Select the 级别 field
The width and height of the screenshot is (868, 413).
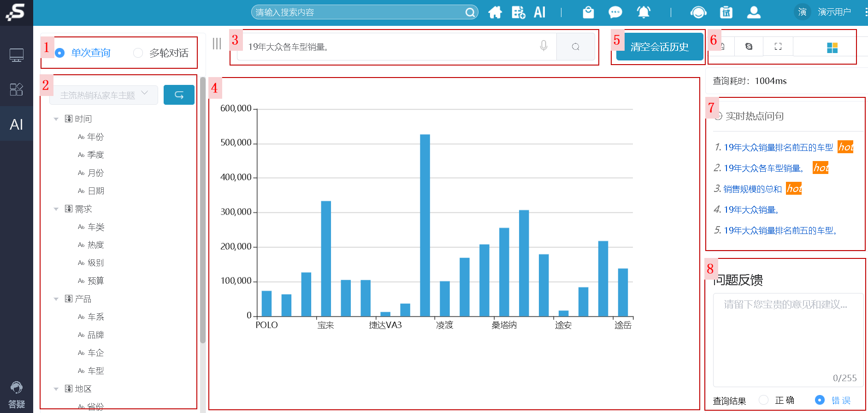click(x=95, y=263)
